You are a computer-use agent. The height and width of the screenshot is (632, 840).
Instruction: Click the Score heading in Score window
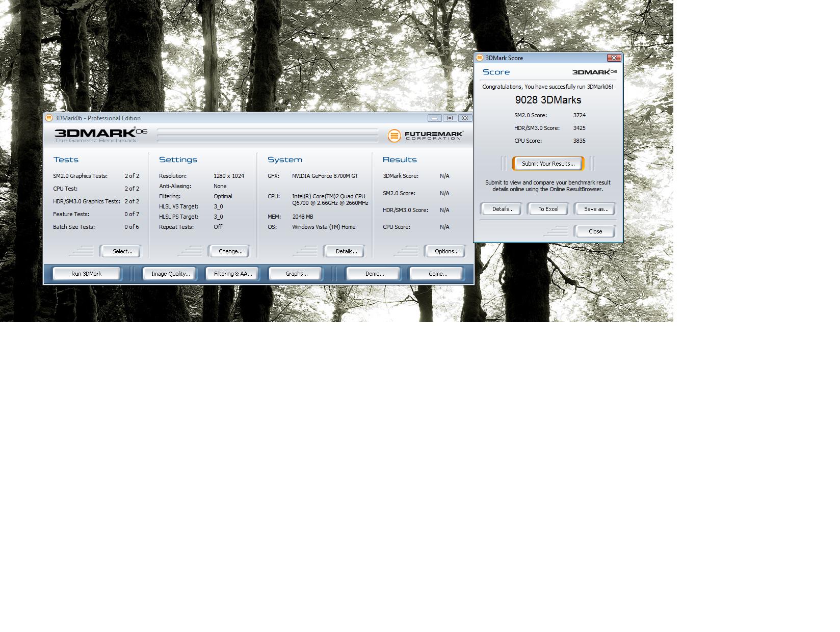(x=496, y=72)
